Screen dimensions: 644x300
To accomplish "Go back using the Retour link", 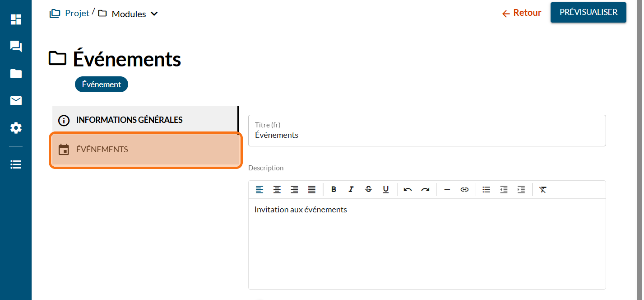I will coord(522,13).
